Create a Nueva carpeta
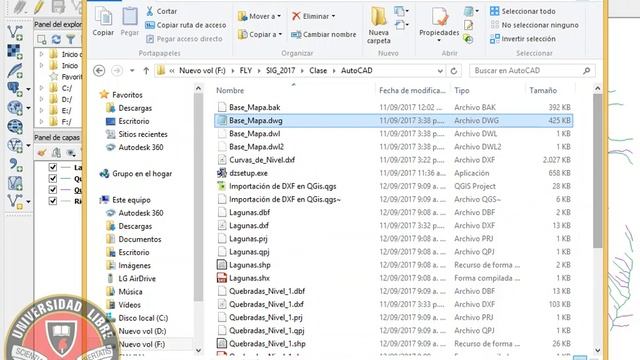The height and width of the screenshot is (360, 640). click(379, 24)
